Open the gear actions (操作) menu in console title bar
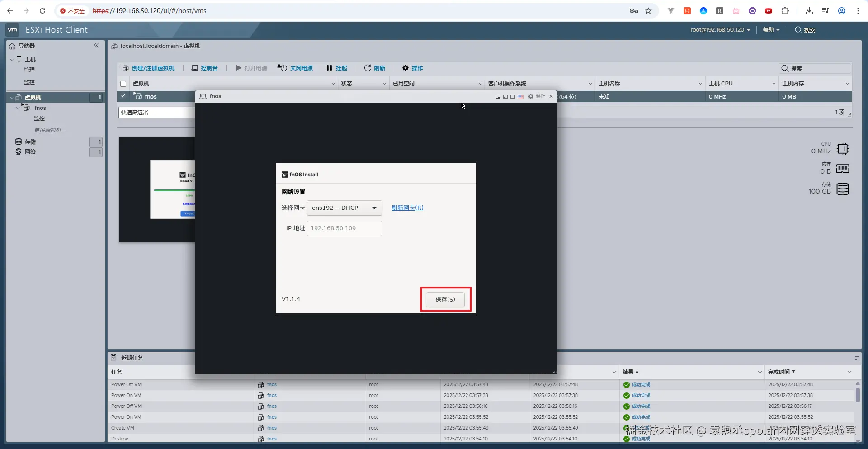This screenshot has width=868, height=449. pos(537,96)
